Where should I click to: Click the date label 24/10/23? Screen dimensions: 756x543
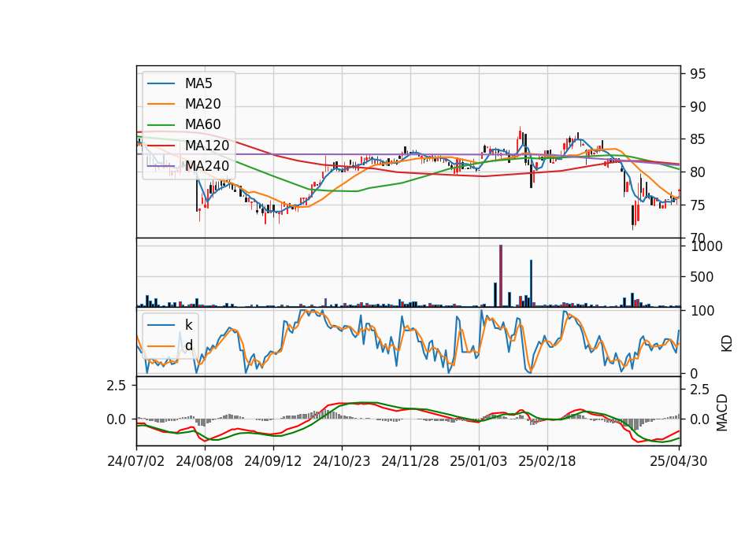click(x=341, y=461)
